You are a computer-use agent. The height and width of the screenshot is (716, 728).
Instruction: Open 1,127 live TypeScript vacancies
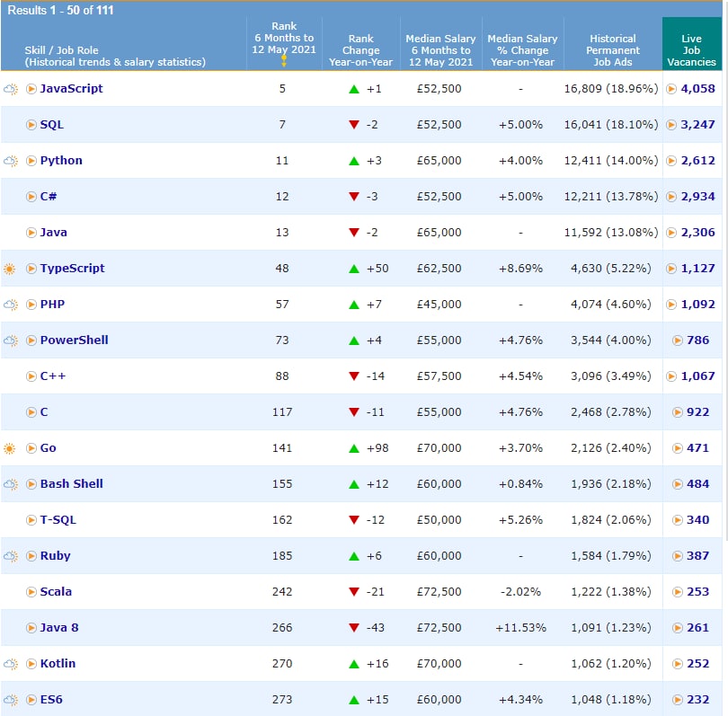click(x=697, y=269)
